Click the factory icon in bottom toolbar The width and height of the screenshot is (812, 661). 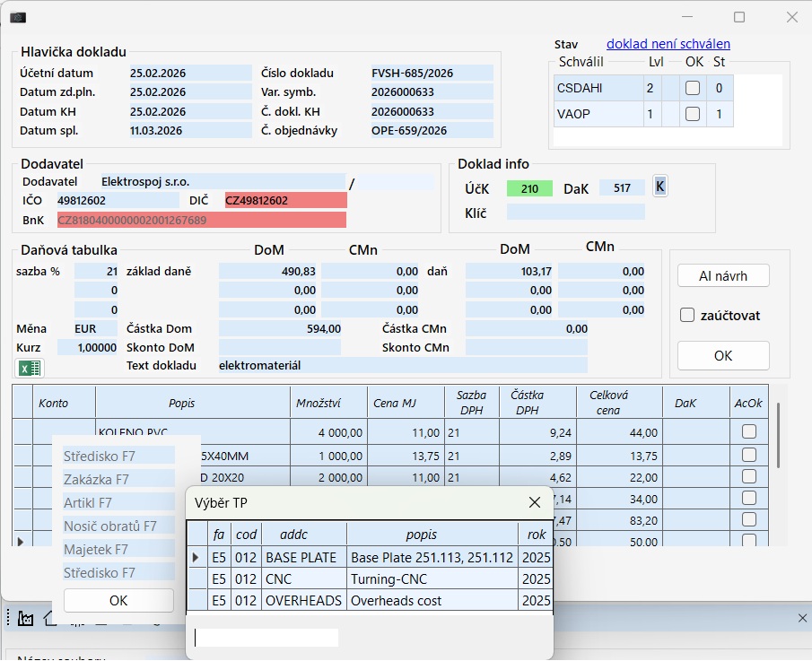(x=25, y=618)
